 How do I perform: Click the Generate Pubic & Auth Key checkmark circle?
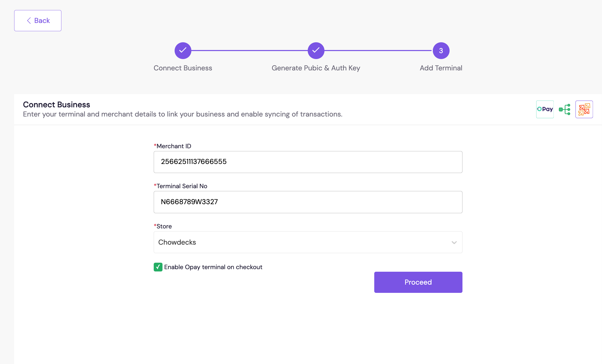point(316,51)
